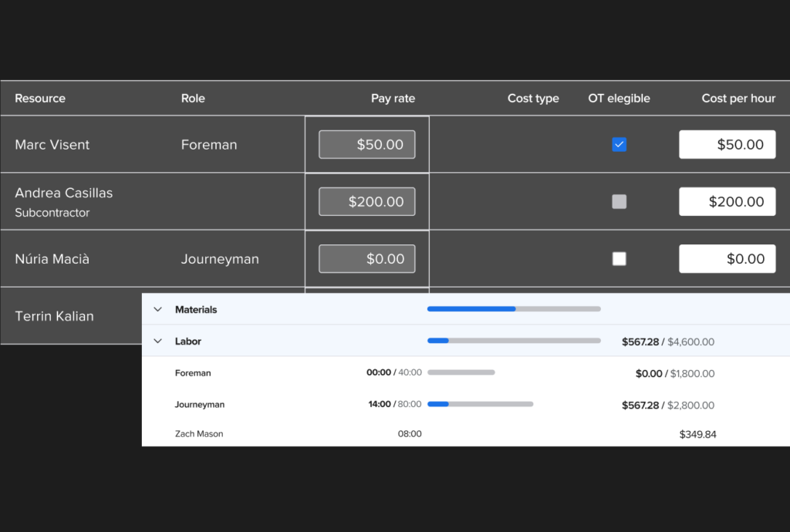Enable OT eligibility for Núria Macià

coord(619,258)
